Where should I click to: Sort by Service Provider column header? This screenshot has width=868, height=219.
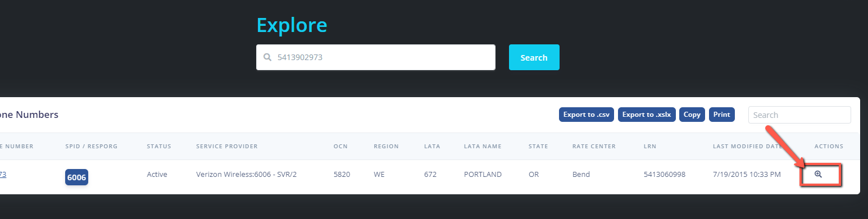coord(227,146)
